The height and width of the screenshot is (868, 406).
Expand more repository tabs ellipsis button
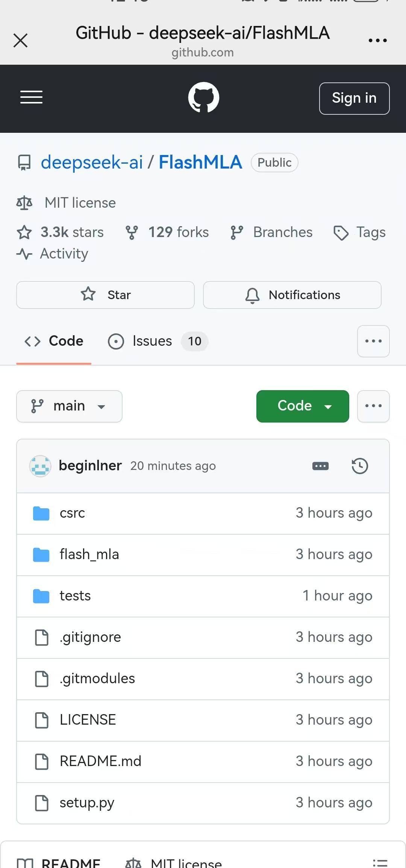pos(373,341)
